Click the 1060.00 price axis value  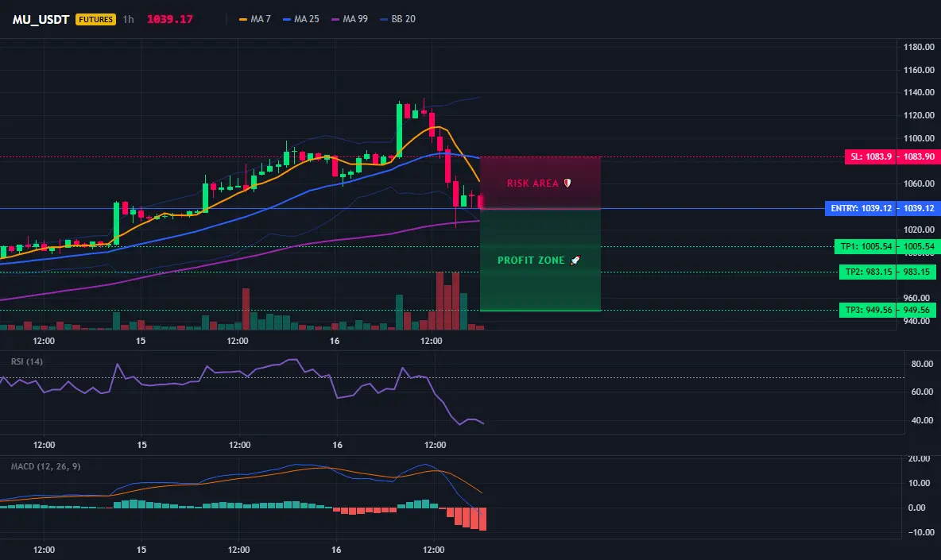919,183
